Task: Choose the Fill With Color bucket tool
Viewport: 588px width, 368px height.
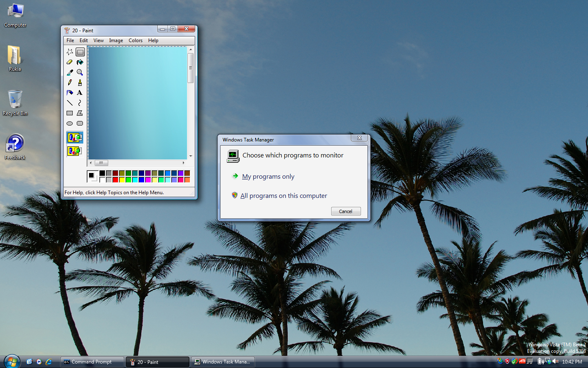Action: tap(80, 62)
